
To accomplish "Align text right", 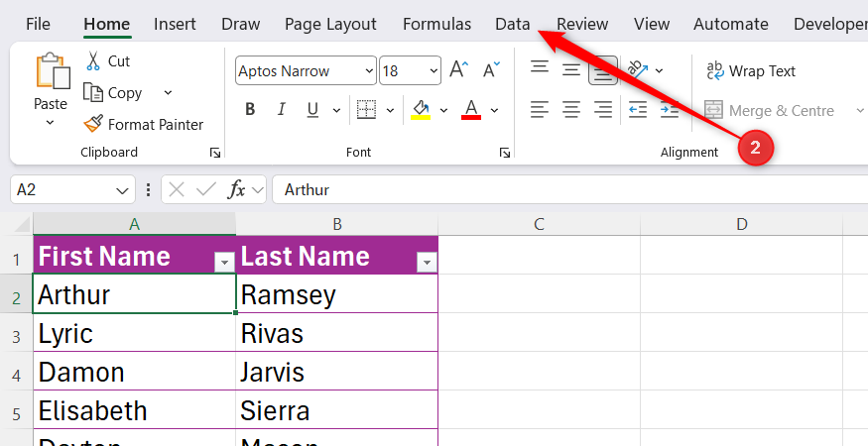I will click(603, 110).
